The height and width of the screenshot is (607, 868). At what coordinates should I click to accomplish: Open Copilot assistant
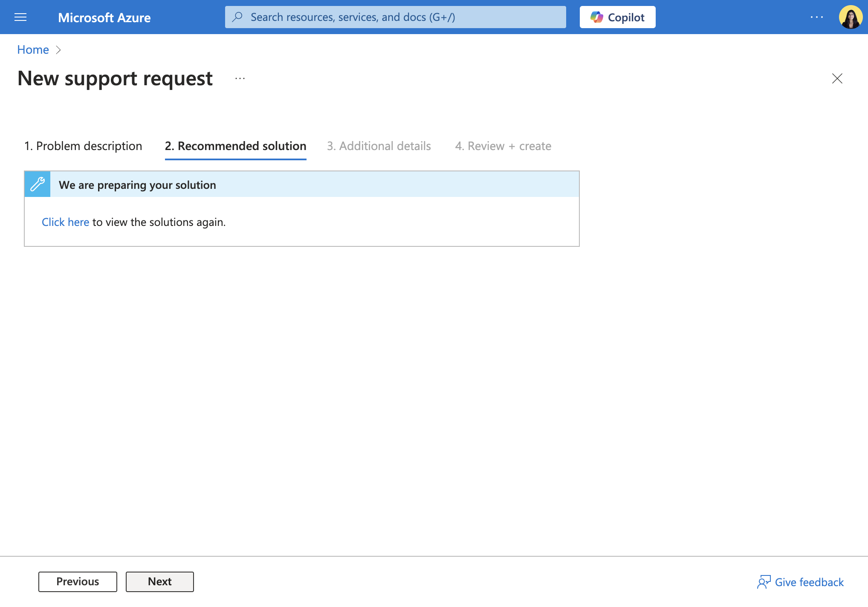(x=617, y=17)
